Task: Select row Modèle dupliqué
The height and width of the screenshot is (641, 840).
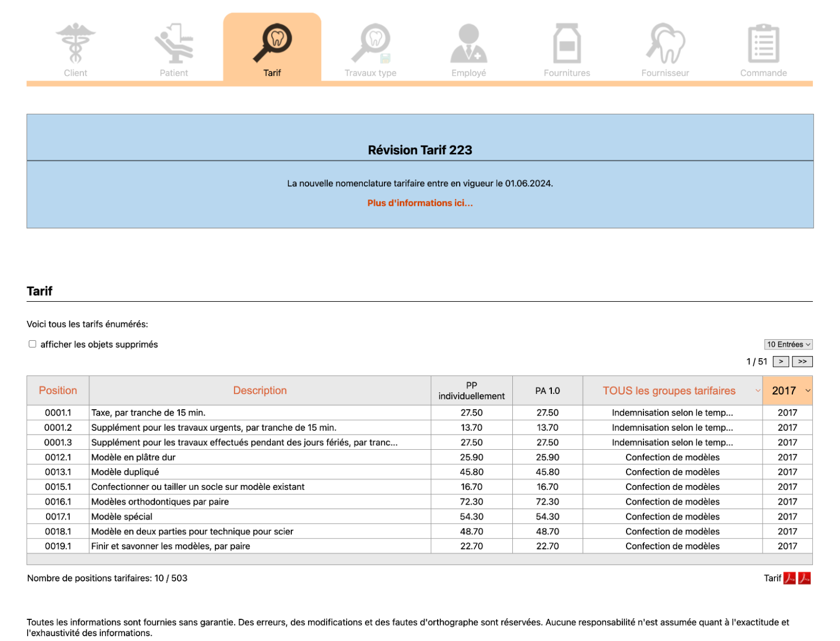Action: click(420, 472)
